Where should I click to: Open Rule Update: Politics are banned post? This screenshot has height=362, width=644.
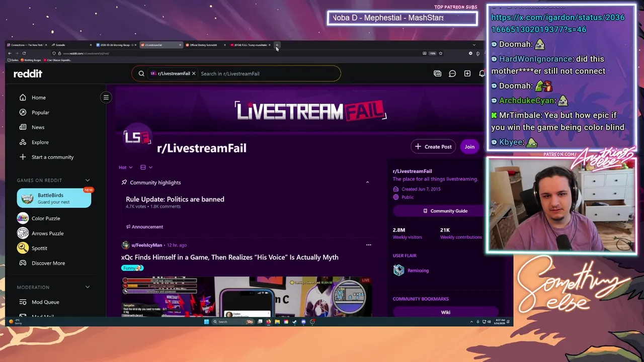[x=175, y=199]
